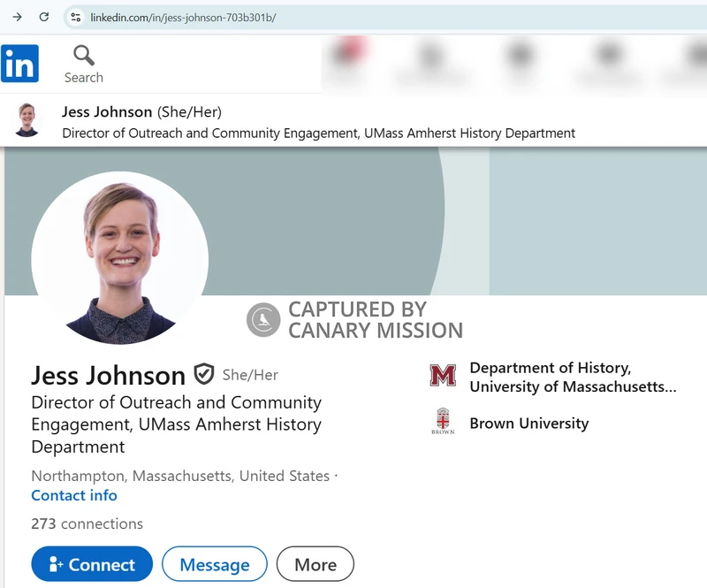Open site settings icon in address bar

[76, 18]
